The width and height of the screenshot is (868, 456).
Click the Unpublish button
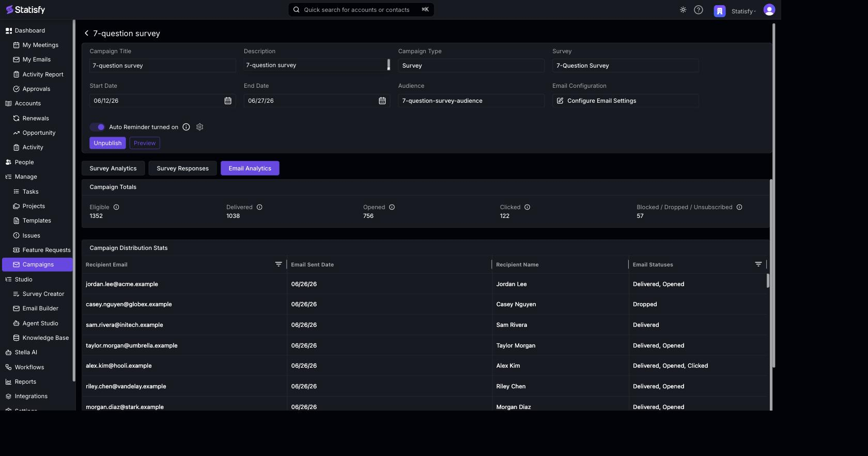[x=107, y=143]
